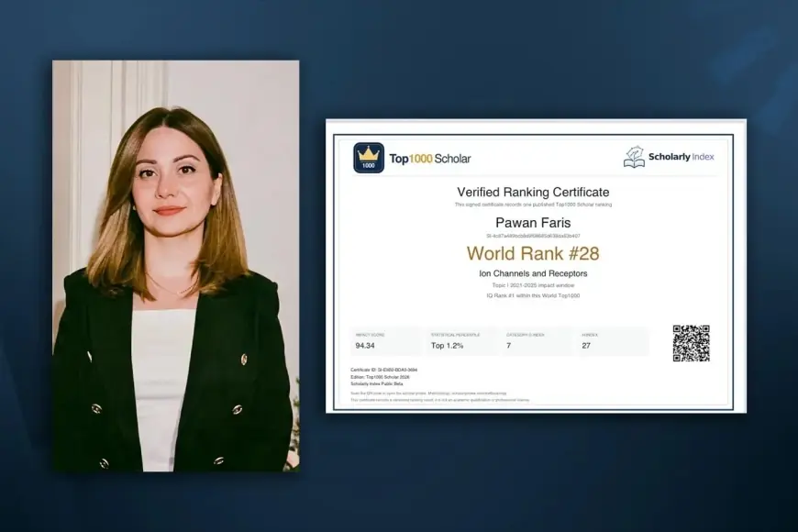Viewport: 798px width, 532px height.
Task: Click the 'Certificate ID' line
Action: (x=383, y=370)
